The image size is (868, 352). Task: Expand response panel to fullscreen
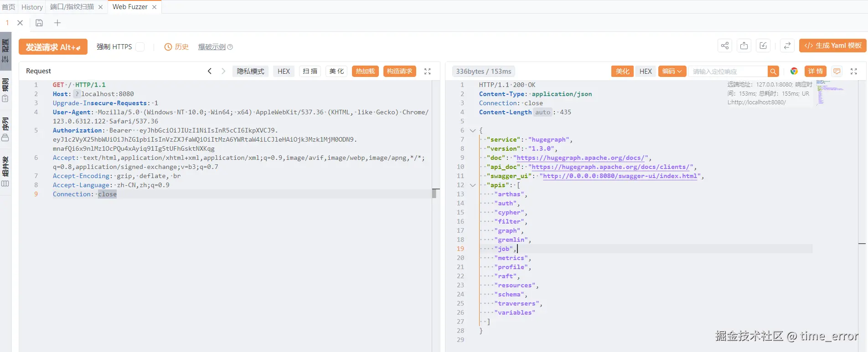point(854,71)
